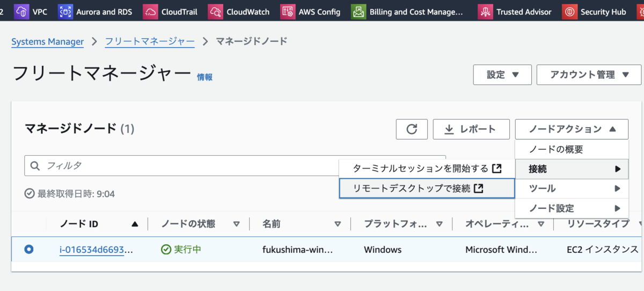This screenshot has width=644, height=291.
Task: Sort by ノードの状態 column arrow
Action: [x=236, y=224]
